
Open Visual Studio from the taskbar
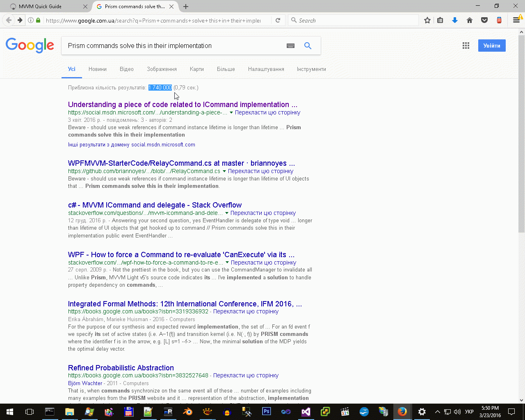(306, 412)
